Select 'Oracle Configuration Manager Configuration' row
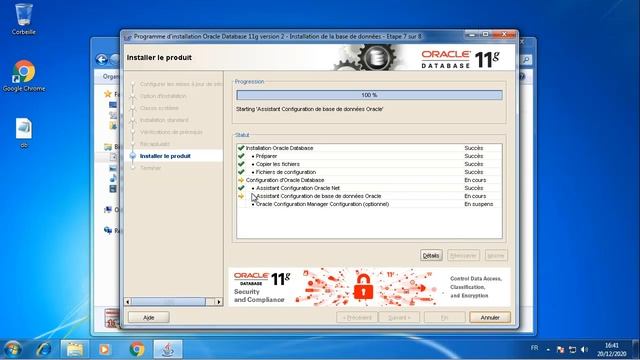 coord(369,204)
